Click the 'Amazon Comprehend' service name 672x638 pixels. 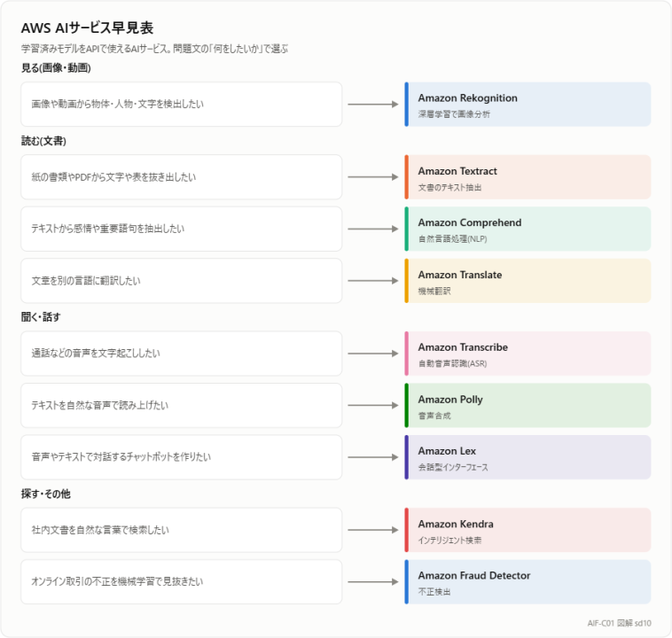coord(470,222)
